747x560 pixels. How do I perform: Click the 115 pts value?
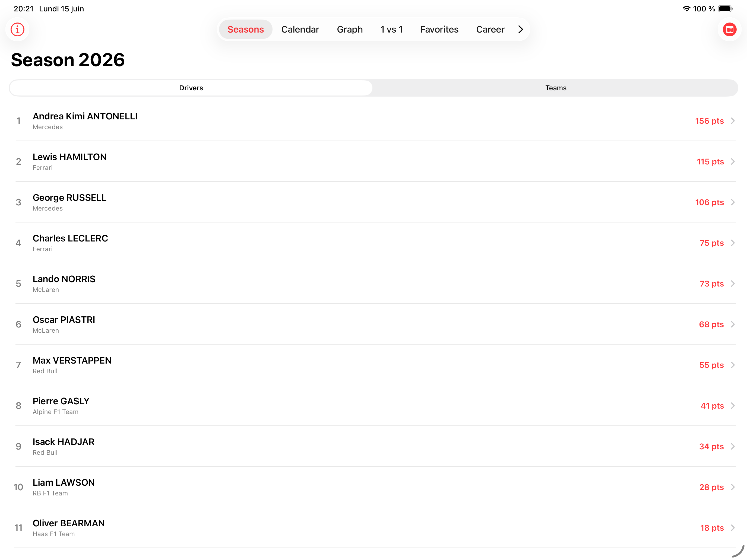click(710, 162)
